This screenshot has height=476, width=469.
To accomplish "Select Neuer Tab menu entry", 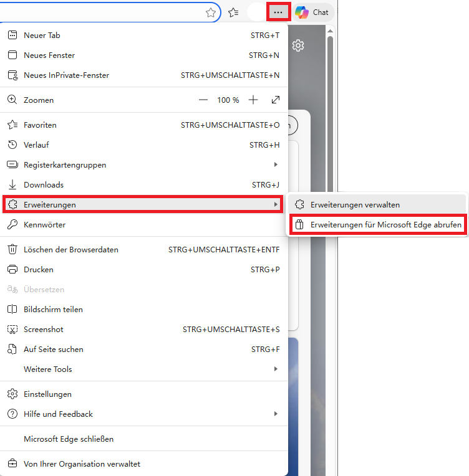I will coord(144,36).
